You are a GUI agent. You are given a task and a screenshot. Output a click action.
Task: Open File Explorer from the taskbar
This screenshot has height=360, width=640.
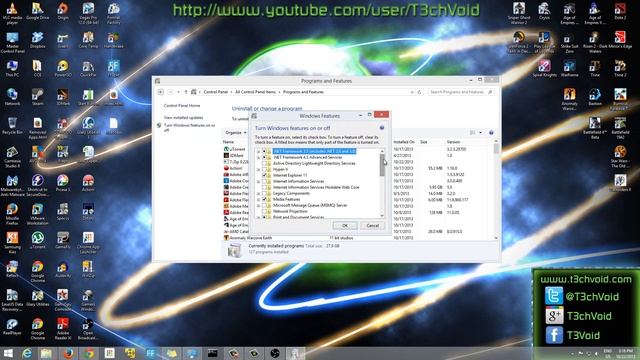click(46, 353)
